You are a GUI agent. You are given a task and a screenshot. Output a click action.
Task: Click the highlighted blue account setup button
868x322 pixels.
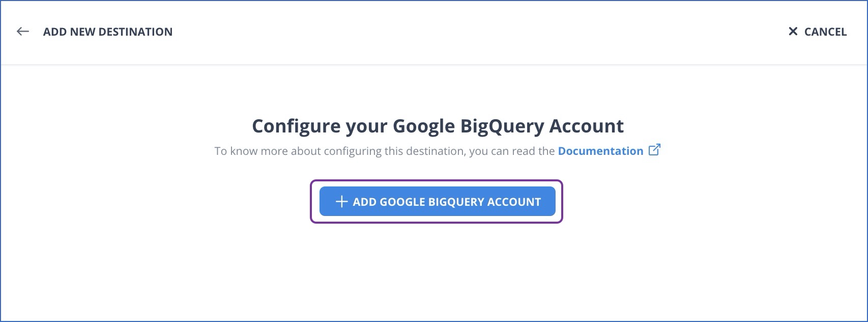[438, 201]
